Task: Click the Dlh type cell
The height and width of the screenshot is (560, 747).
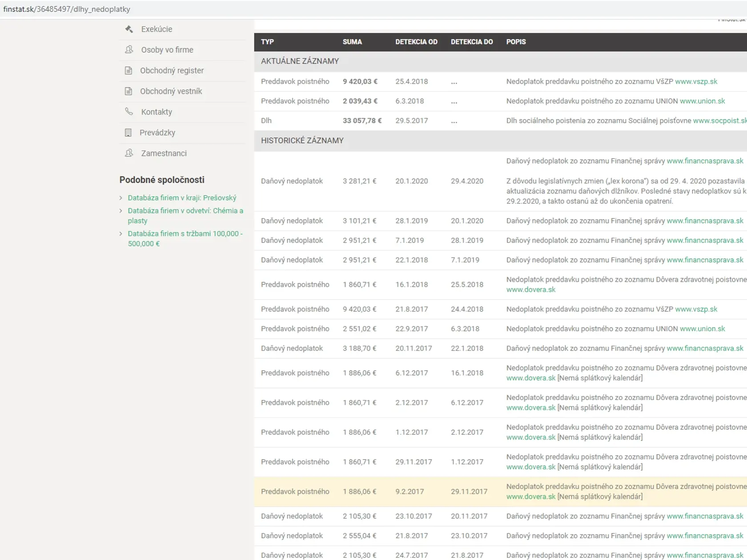Action: (x=266, y=120)
